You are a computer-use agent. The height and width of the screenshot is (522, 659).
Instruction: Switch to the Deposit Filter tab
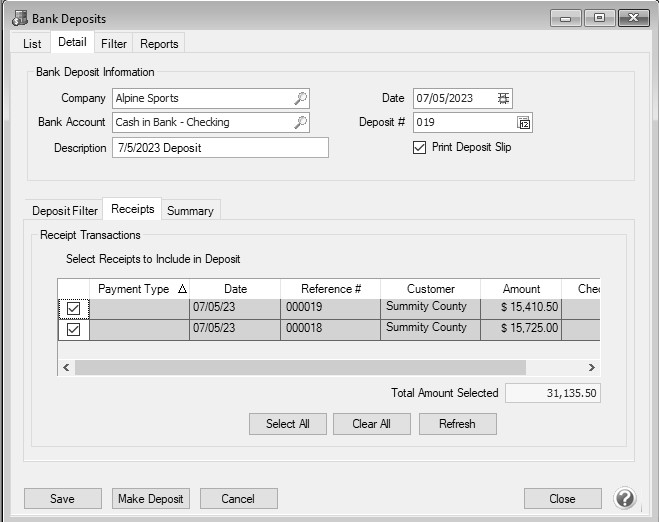[x=65, y=211]
